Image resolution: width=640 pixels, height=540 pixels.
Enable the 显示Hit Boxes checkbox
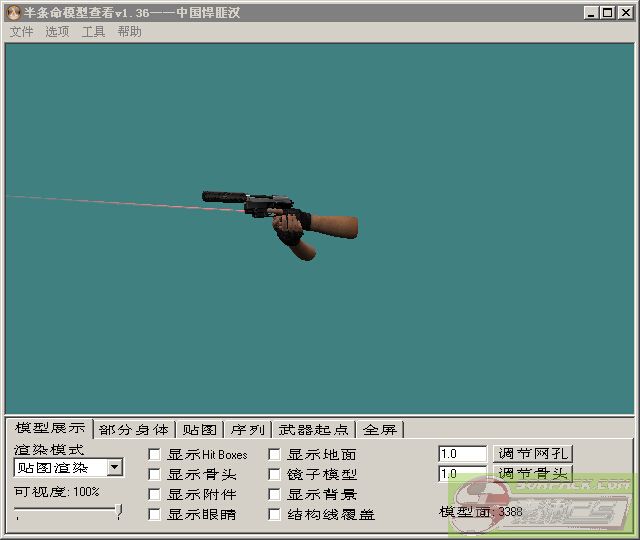(x=154, y=454)
